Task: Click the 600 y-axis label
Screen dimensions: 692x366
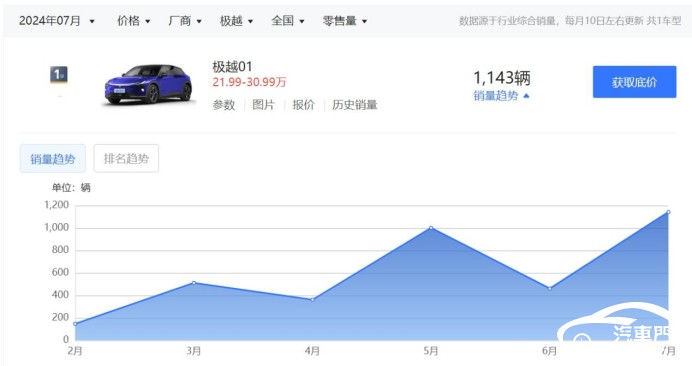Action: coord(60,272)
